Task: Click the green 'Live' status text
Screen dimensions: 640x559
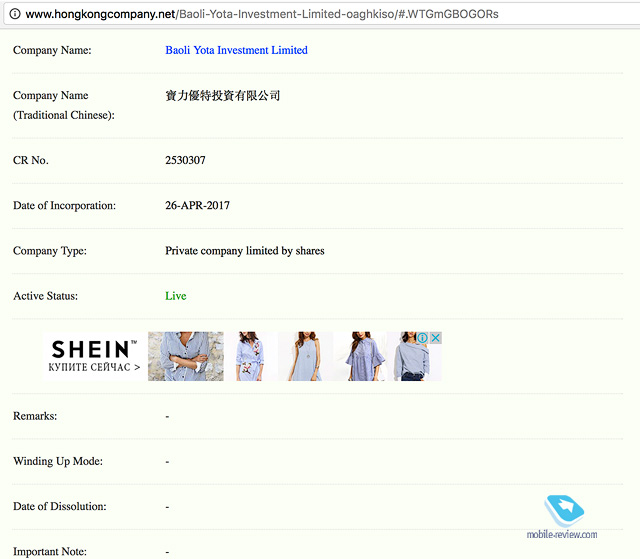Action: 176,296
